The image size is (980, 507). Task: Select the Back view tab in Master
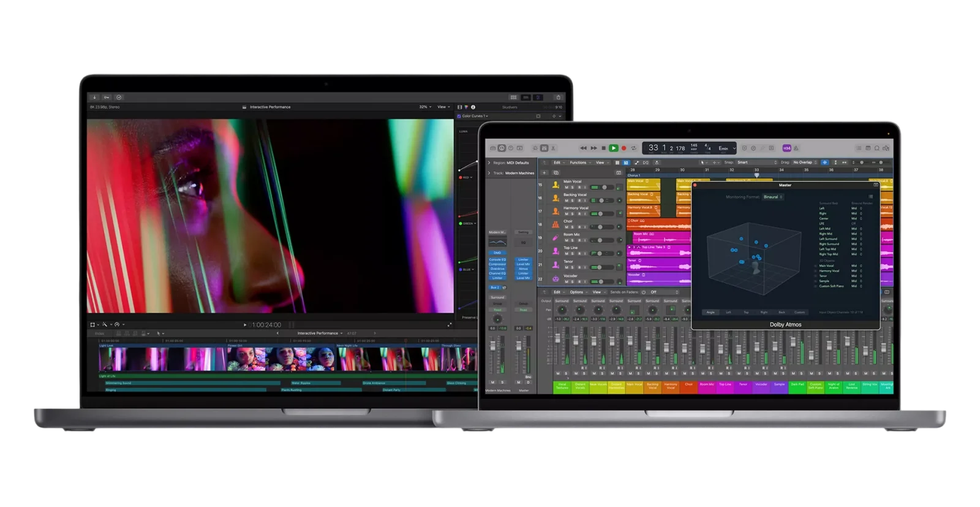[782, 312]
